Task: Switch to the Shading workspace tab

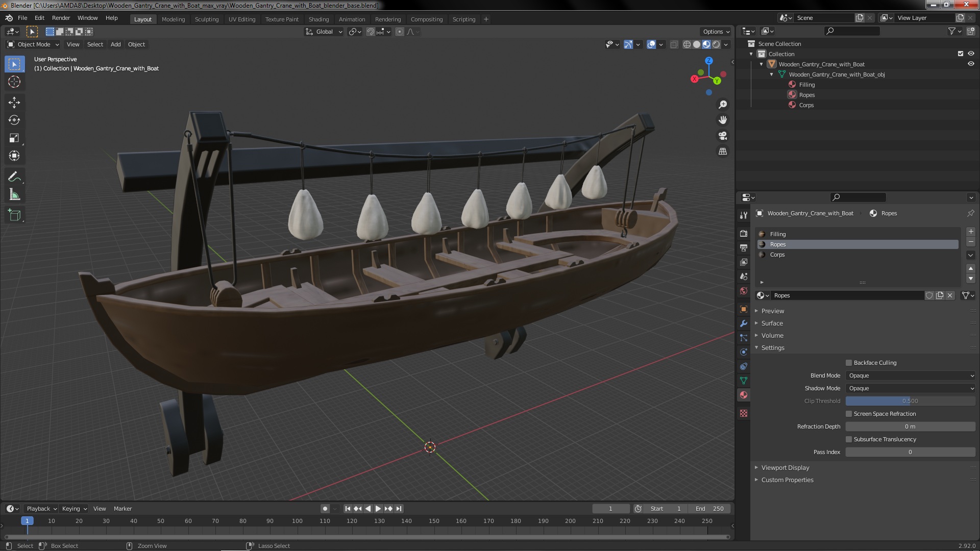Action: 318,19
